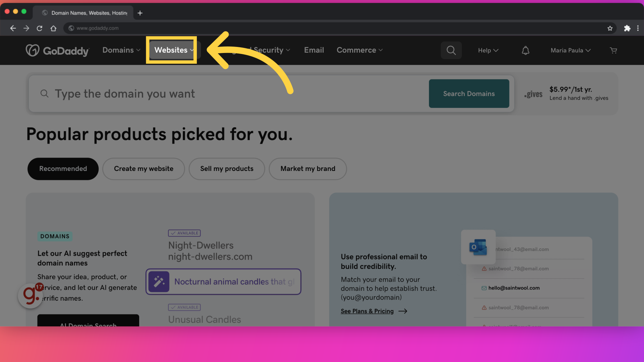Click the browser back navigation arrow icon
Viewport: 644px width, 362px height.
pyautogui.click(x=13, y=27)
